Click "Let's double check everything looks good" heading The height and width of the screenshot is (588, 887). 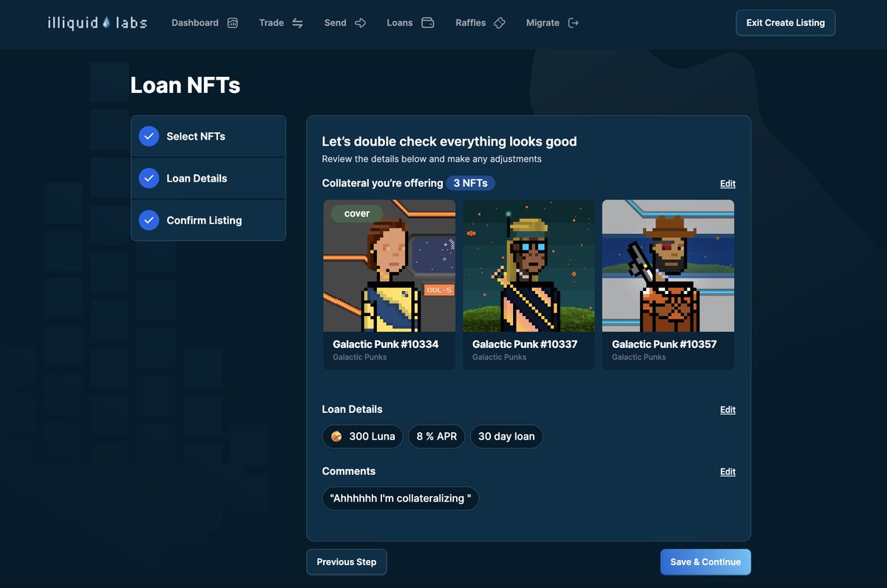pyautogui.click(x=449, y=142)
